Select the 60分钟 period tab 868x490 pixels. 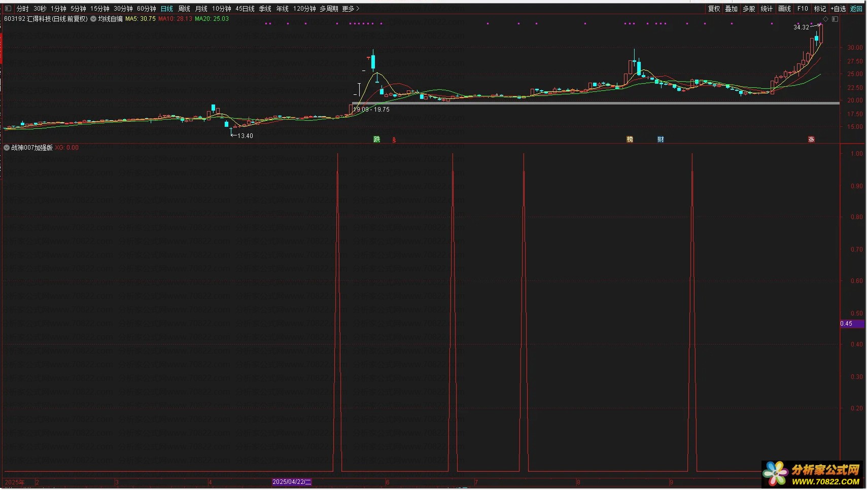click(146, 9)
